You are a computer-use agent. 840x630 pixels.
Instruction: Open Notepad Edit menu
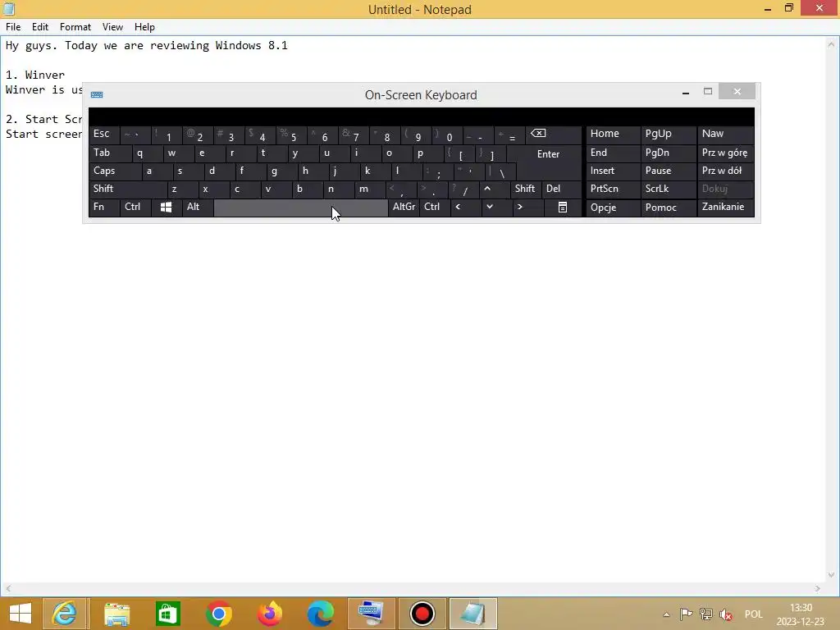pos(40,27)
